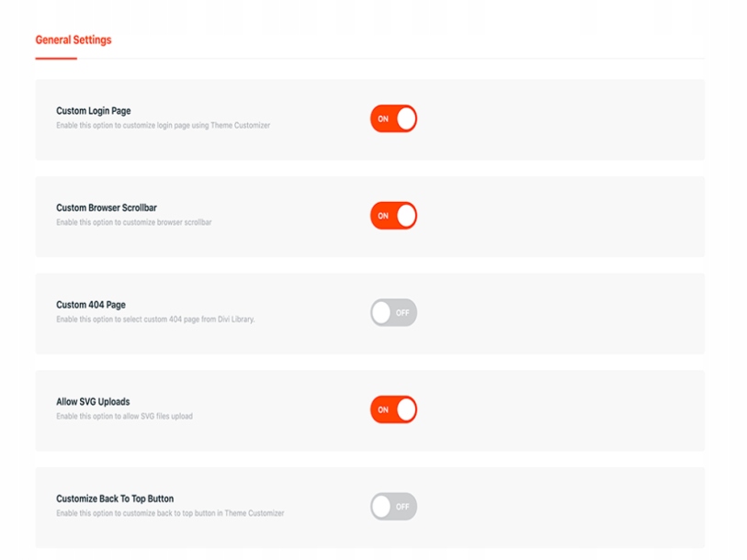This screenshot has width=747, height=560.
Task: Click the back to top button description
Action: point(170,513)
